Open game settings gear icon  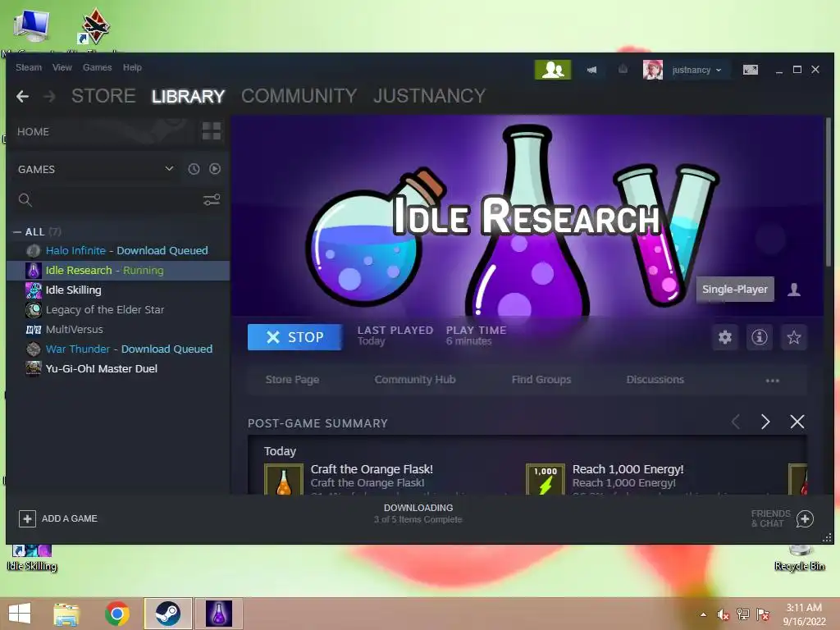[x=725, y=337]
